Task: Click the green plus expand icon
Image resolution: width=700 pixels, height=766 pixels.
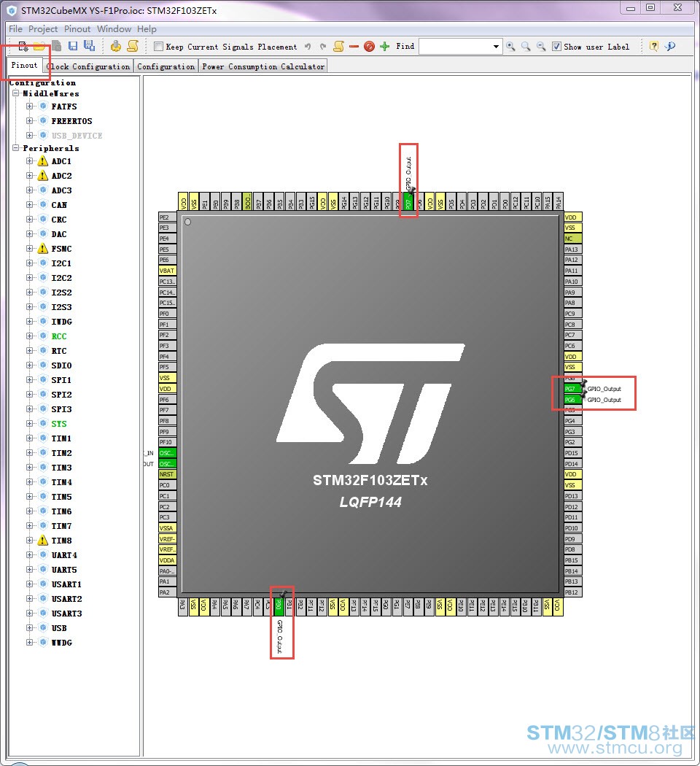Action: tap(385, 47)
